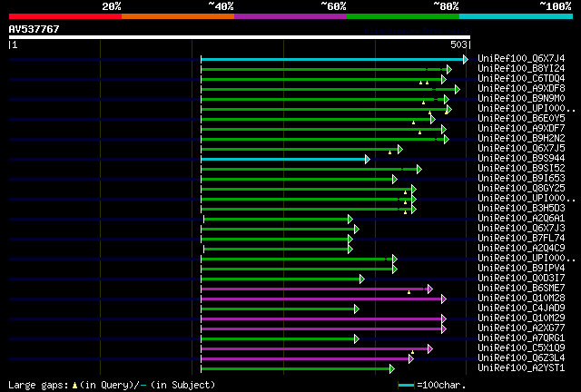
Task: Open the UniRef100_C6TDQ4 hit label
Action: click(x=521, y=79)
